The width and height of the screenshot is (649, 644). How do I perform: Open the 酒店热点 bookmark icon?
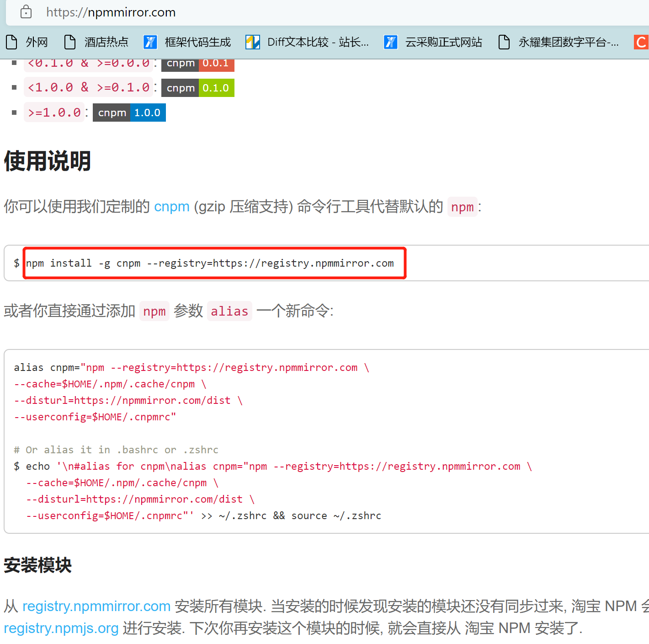(x=70, y=42)
